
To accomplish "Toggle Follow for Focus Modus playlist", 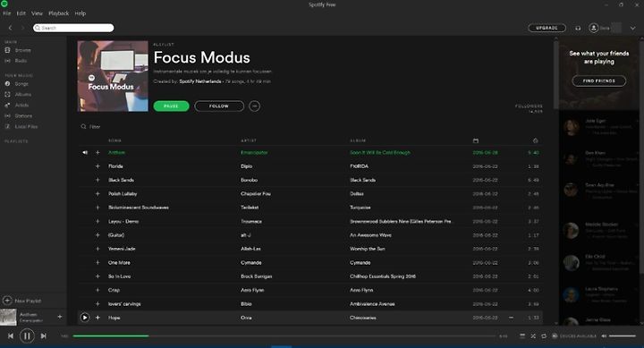I will [x=219, y=106].
